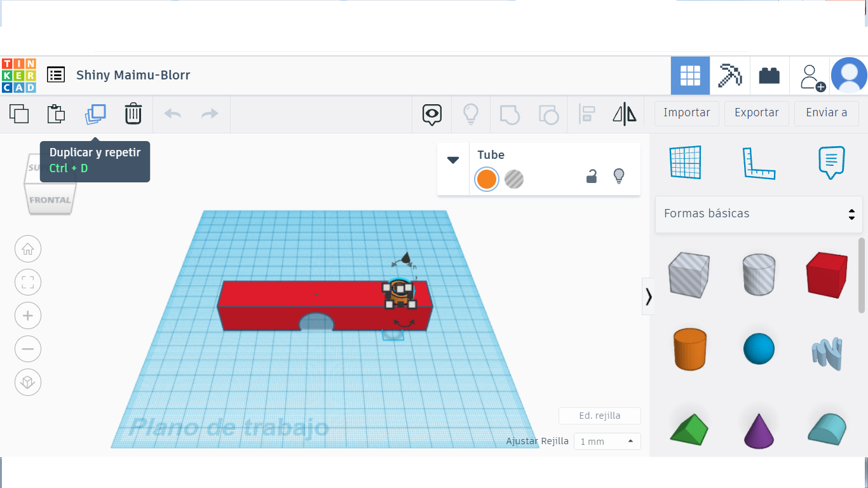This screenshot has width=868, height=488.
Task: Click the Group shapes icon
Action: 510,114
